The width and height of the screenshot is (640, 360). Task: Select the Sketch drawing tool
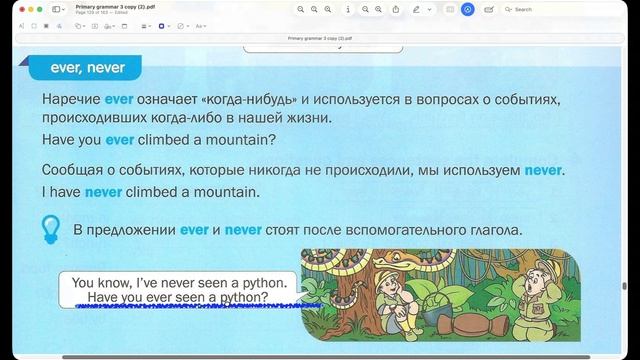coord(60,26)
